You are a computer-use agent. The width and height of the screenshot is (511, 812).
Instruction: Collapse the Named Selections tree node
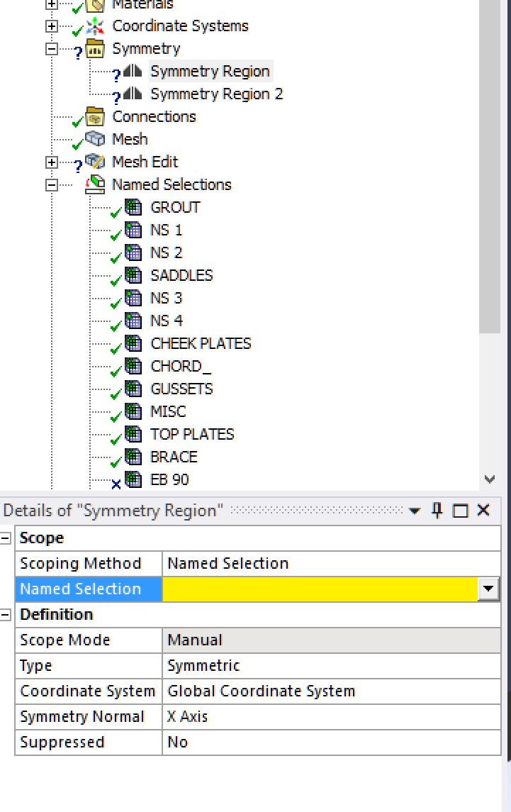(x=51, y=185)
